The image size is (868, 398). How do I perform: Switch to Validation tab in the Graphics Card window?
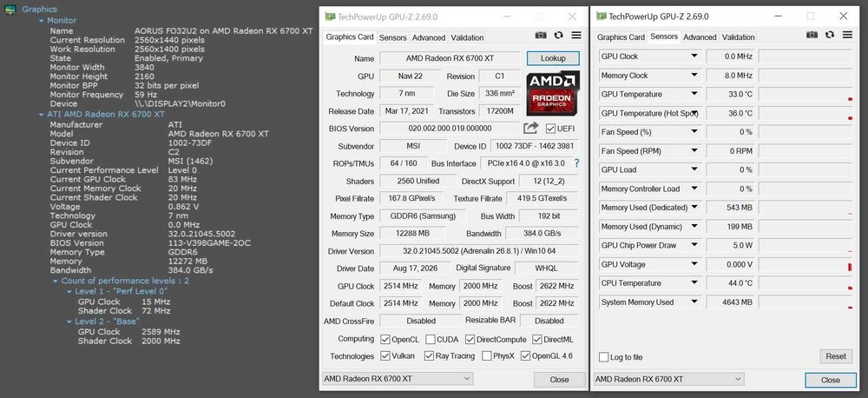[x=467, y=37]
